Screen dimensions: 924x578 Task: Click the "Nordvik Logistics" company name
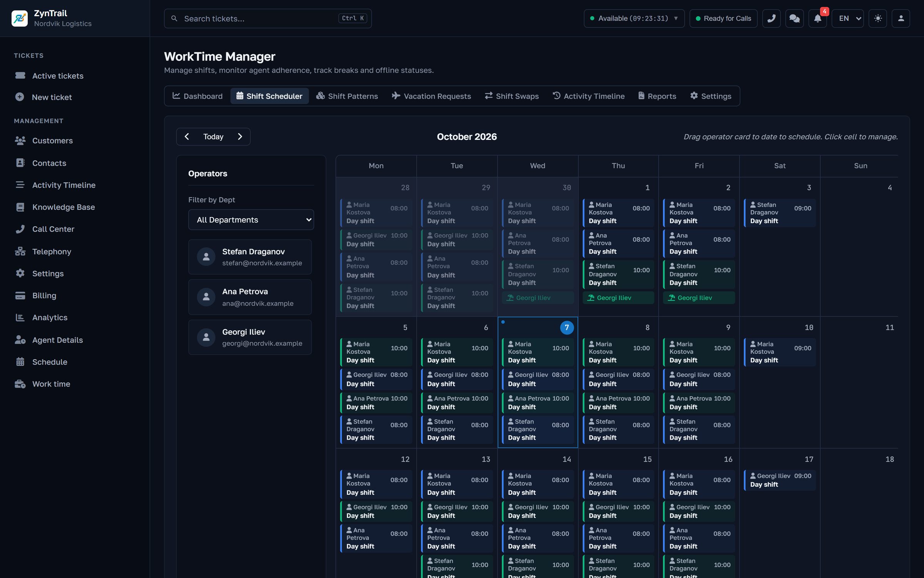pyautogui.click(x=63, y=24)
